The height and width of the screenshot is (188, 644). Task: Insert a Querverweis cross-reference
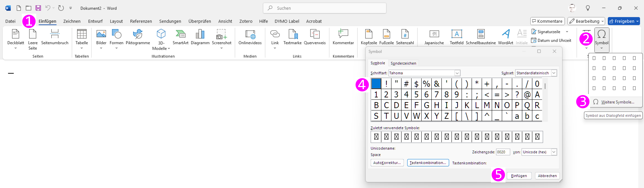pos(315,37)
